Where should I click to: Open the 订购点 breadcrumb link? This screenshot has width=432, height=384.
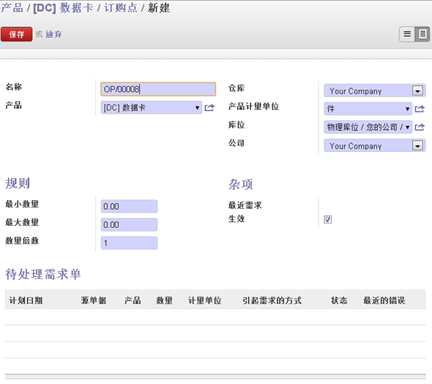pyautogui.click(x=121, y=8)
